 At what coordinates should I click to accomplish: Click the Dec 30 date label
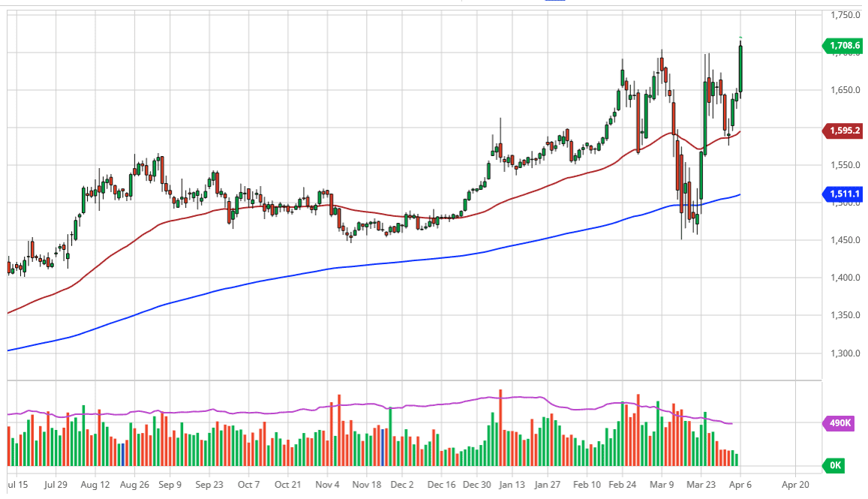pos(476,485)
